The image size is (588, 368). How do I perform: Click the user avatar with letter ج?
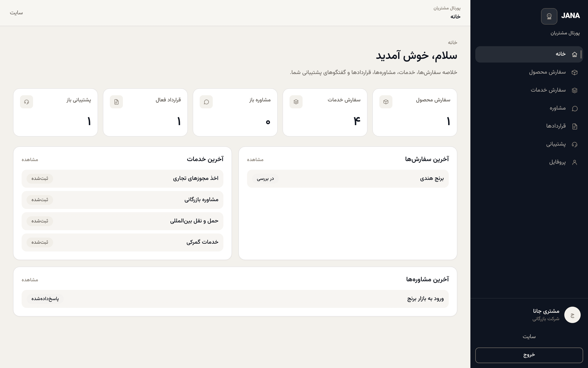(572, 315)
